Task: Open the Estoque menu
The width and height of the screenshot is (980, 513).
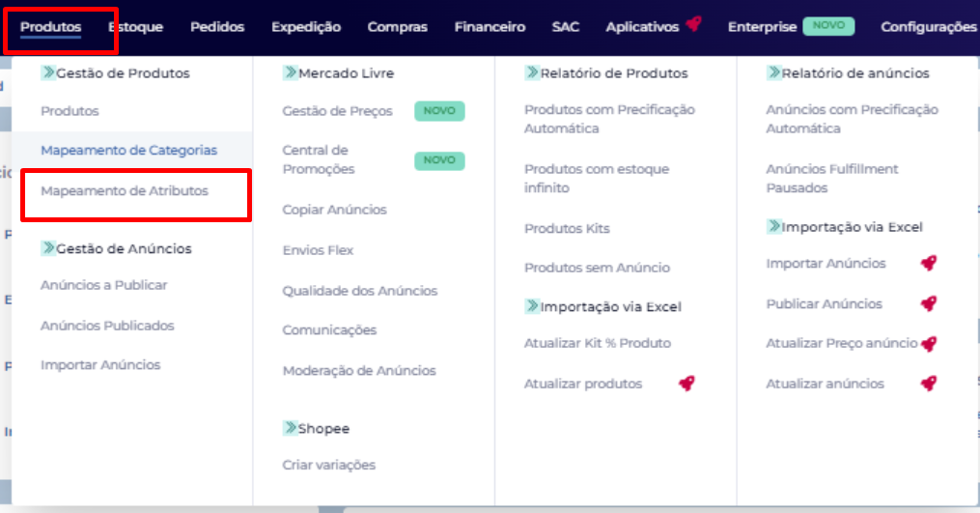Action: tap(136, 27)
